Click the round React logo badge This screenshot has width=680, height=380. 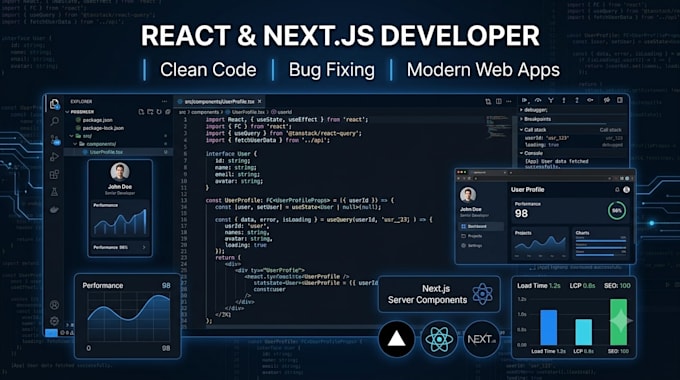point(439,339)
